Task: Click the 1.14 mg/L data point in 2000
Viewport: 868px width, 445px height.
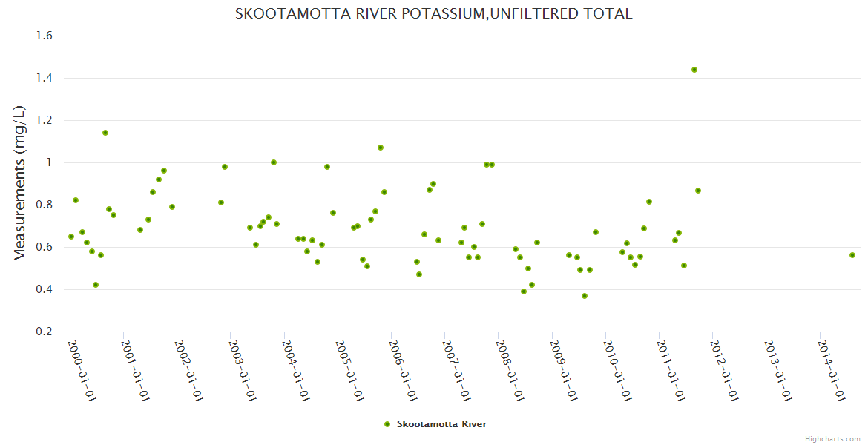Action: pyautogui.click(x=105, y=133)
